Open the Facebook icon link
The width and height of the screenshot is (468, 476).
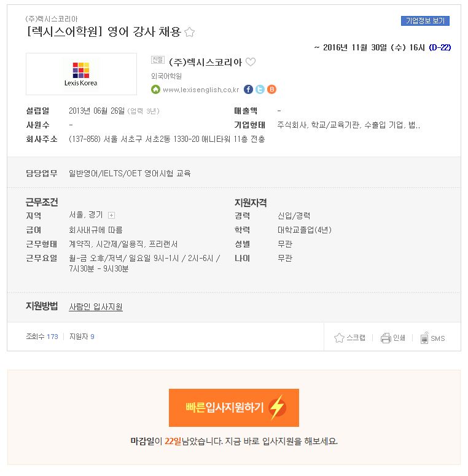[248, 89]
